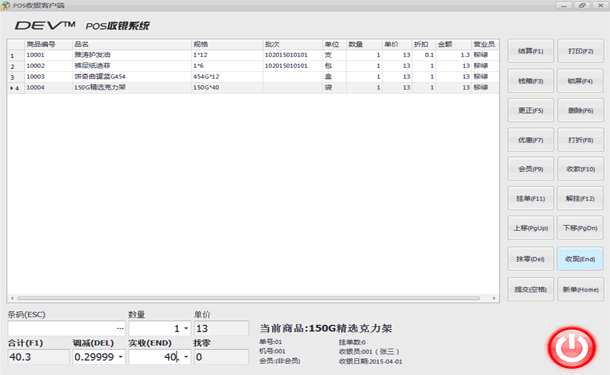This screenshot has width=610, height=375.
Task: Click the 金额 column header
Action: (453, 44)
